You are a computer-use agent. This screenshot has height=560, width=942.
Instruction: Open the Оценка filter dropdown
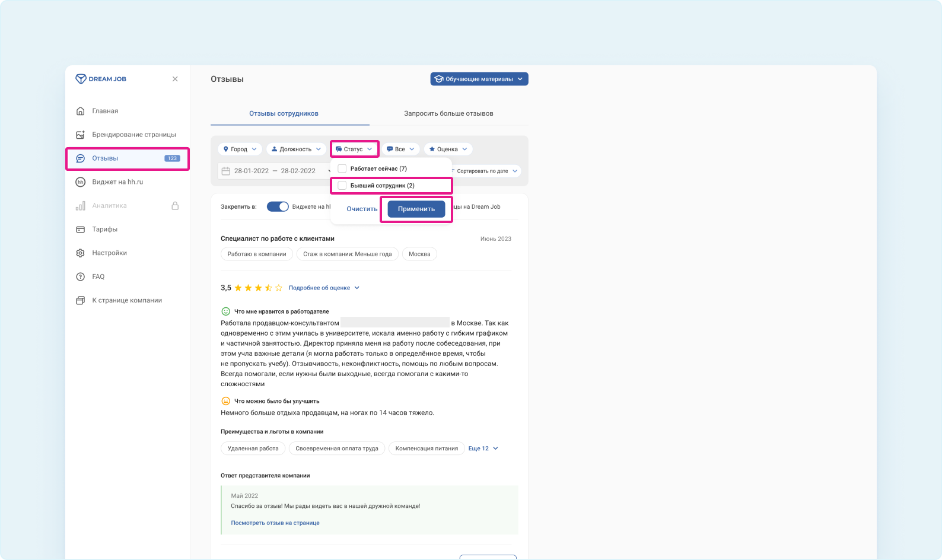448,149
